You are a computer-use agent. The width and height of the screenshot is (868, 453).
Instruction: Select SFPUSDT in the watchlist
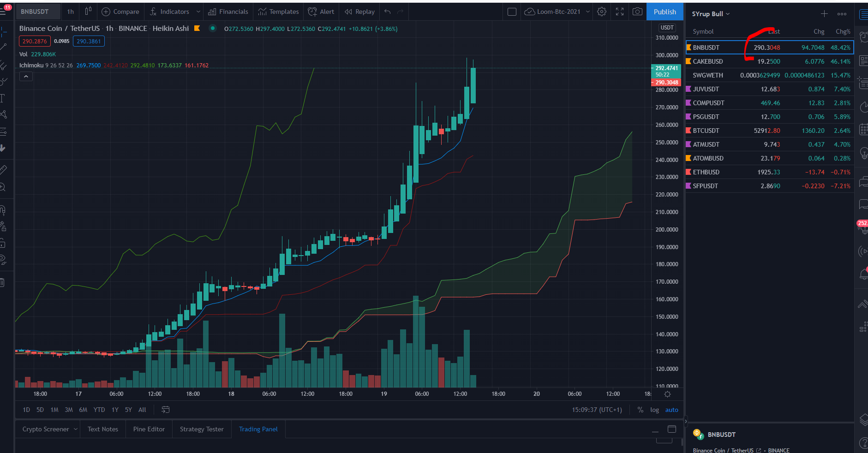point(770,186)
